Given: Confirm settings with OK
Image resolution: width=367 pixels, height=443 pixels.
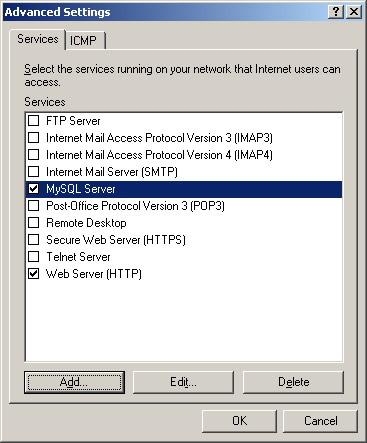Looking at the screenshot, I should pos(239,421).
